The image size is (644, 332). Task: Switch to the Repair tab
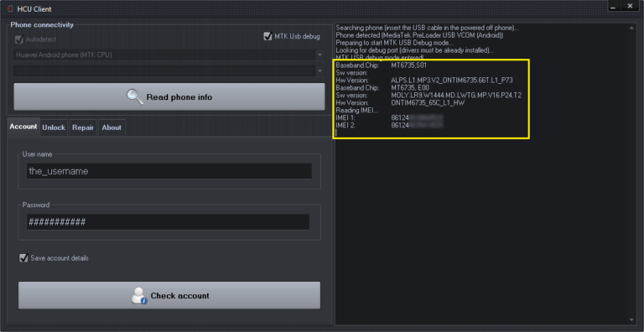tap(83, 127)
